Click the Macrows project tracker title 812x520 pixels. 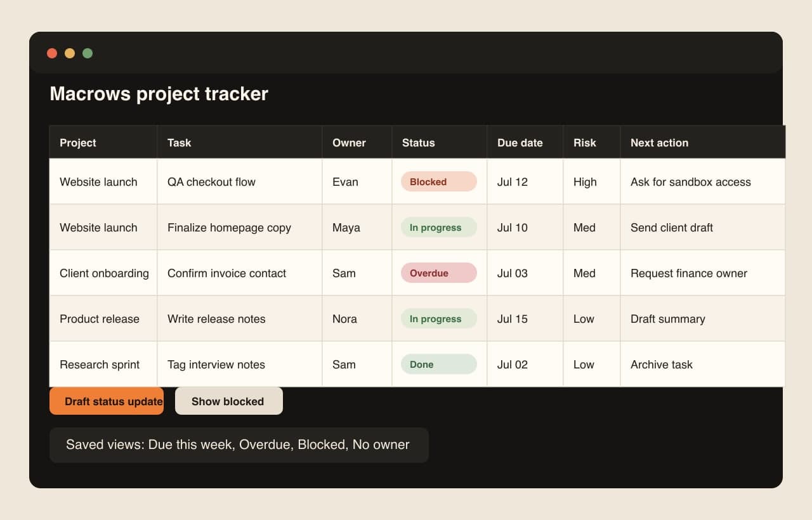159,94
